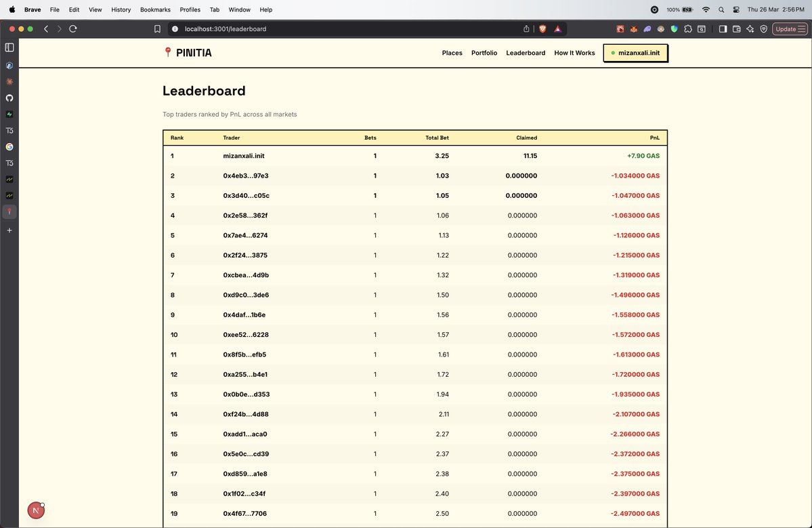Open Brave Shields lion icon

tap(542, 29)
